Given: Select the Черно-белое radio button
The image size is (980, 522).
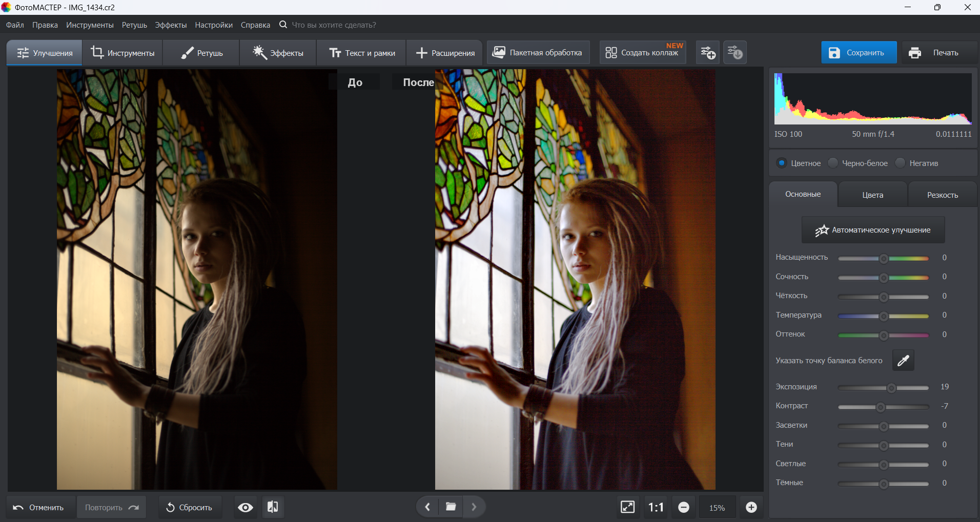Looking at the screenshot, I should (x=833, y=163).
